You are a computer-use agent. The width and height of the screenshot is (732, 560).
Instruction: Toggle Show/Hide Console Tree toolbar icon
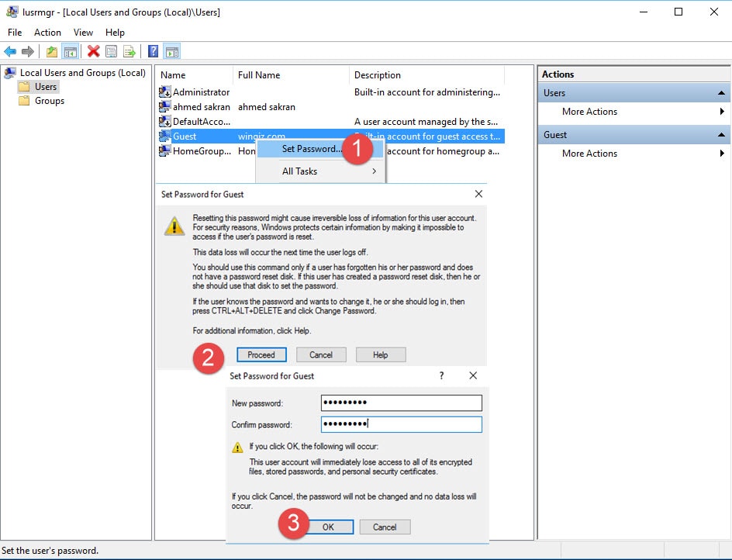click(x=71, y=52)
